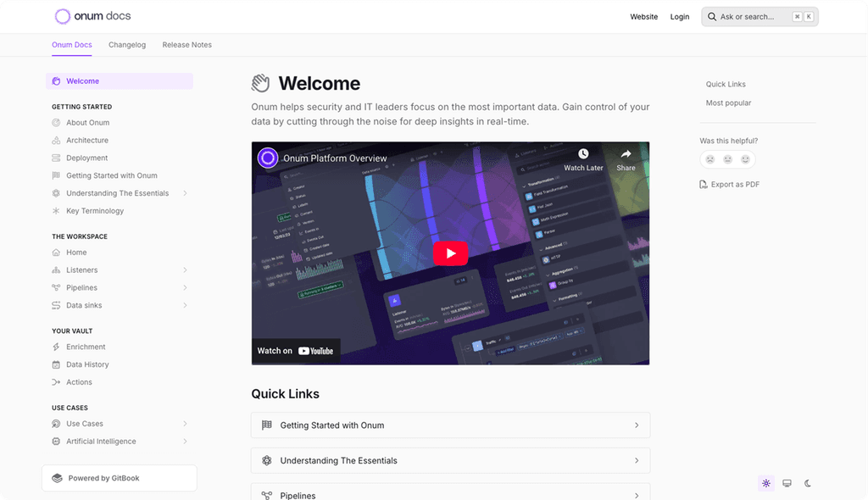The image size is (868, 500).
Task: Select the happy face feedback rating
Action: (x=745, y=159)
